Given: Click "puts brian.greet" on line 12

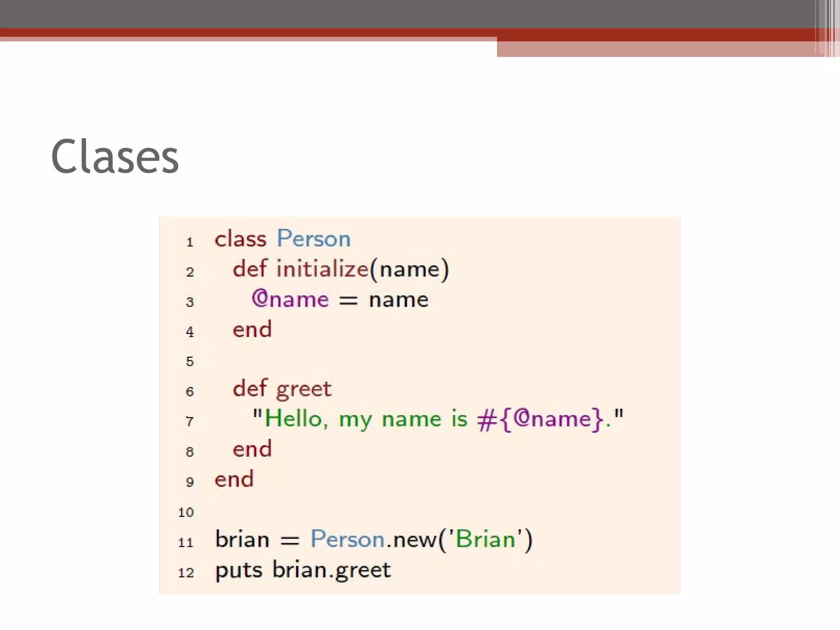Looking at the screenshot, I should pyautogui.click(x=303, y=570).
